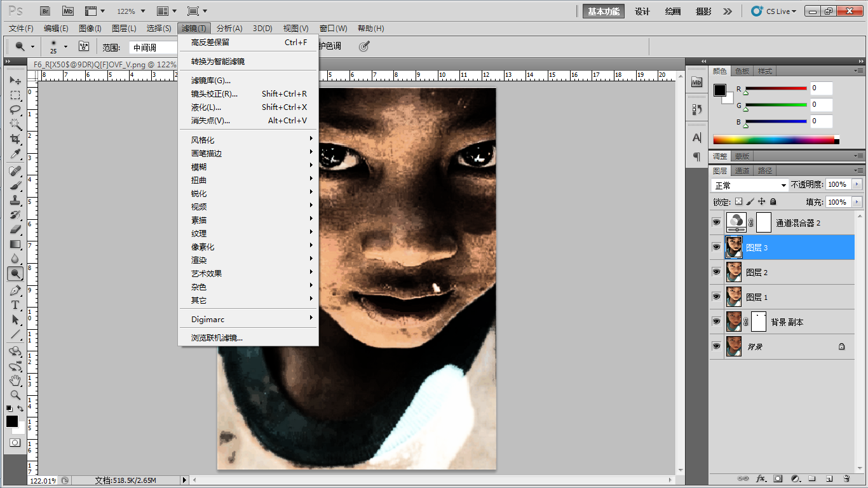Add a layer mask
The width and height of the screenshot is (868, 488).
tap(777, 478)
